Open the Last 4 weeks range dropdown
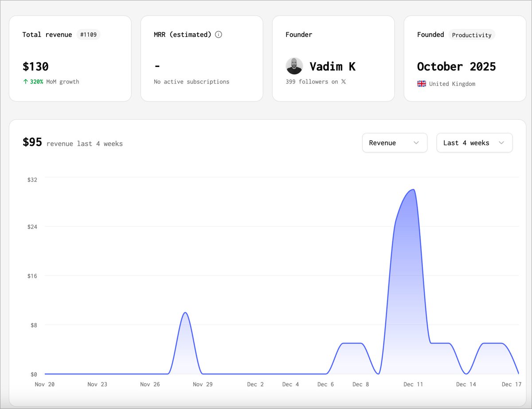532x409 pixels. (x=474, y=143)
